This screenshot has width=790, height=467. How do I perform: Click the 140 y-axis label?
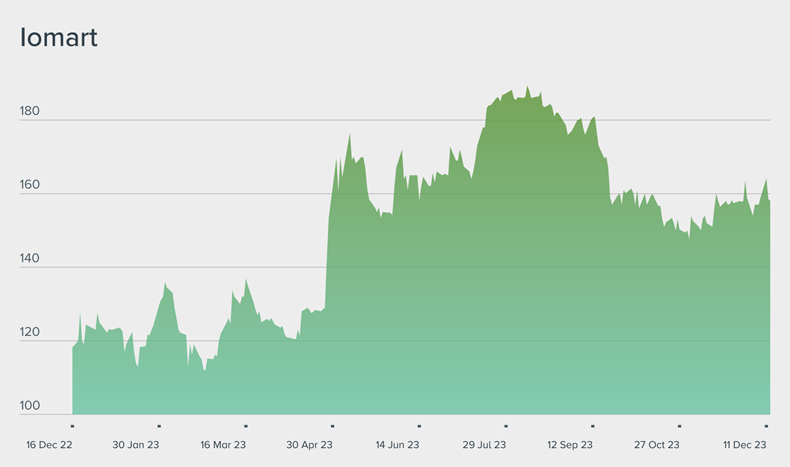pyautogui.click(x=30, y=258)
